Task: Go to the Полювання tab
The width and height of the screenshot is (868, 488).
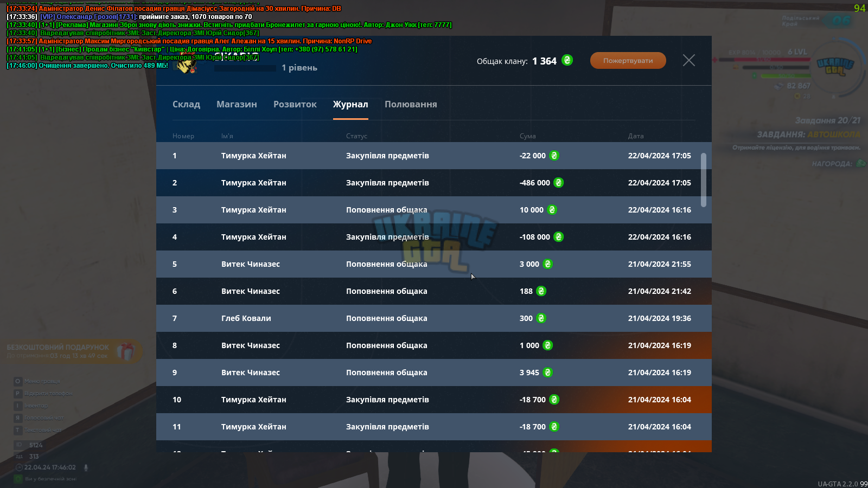Action: 411,104
